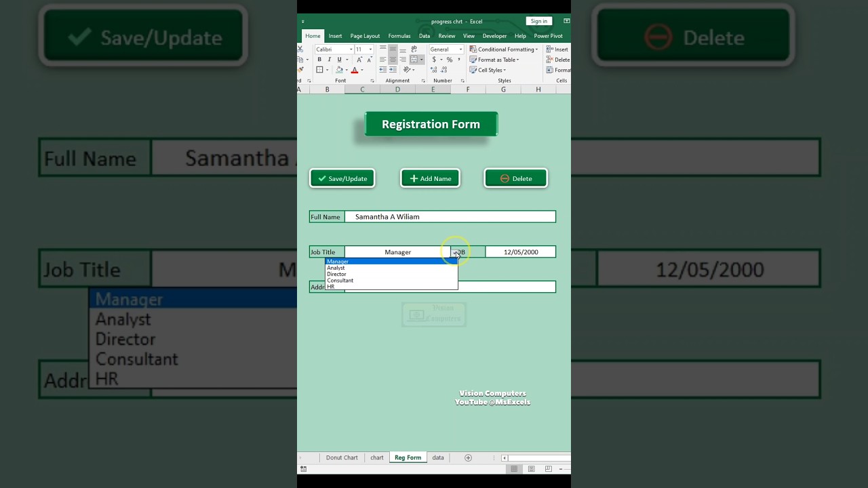Switch to the Formulas ribbon tab
This screenshot has width=868, height=488.
399,36
